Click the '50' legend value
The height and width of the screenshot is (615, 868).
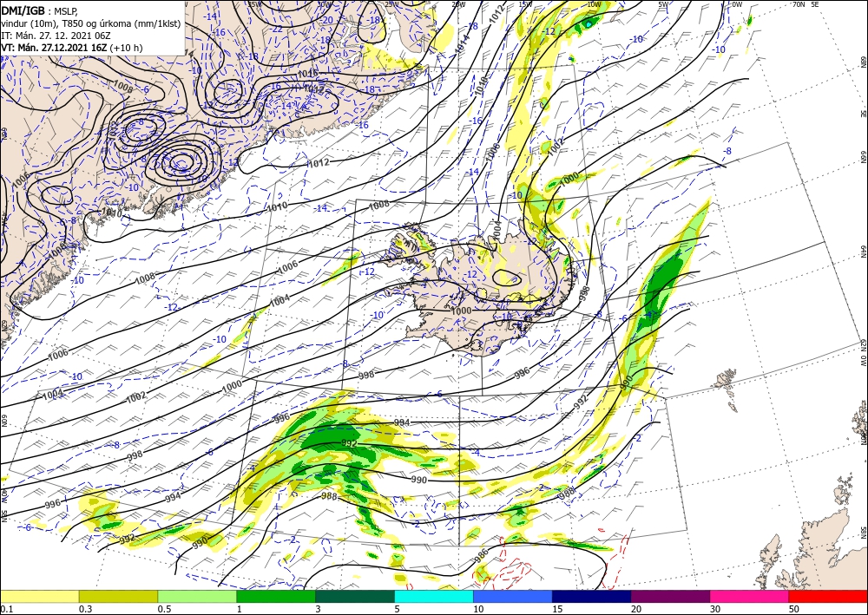pos(794,609)
